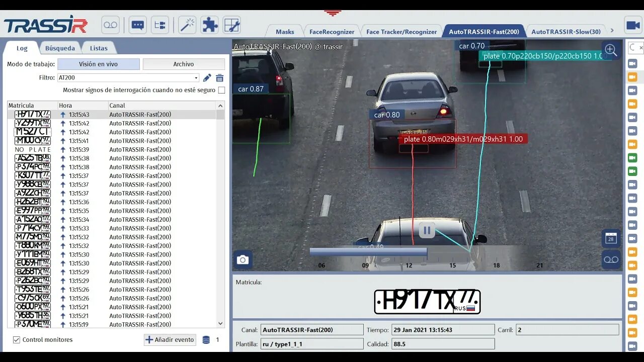This screenshot has width=644, height=362.
Task: Pause the video playback
Action: click(x=427, y=230)
